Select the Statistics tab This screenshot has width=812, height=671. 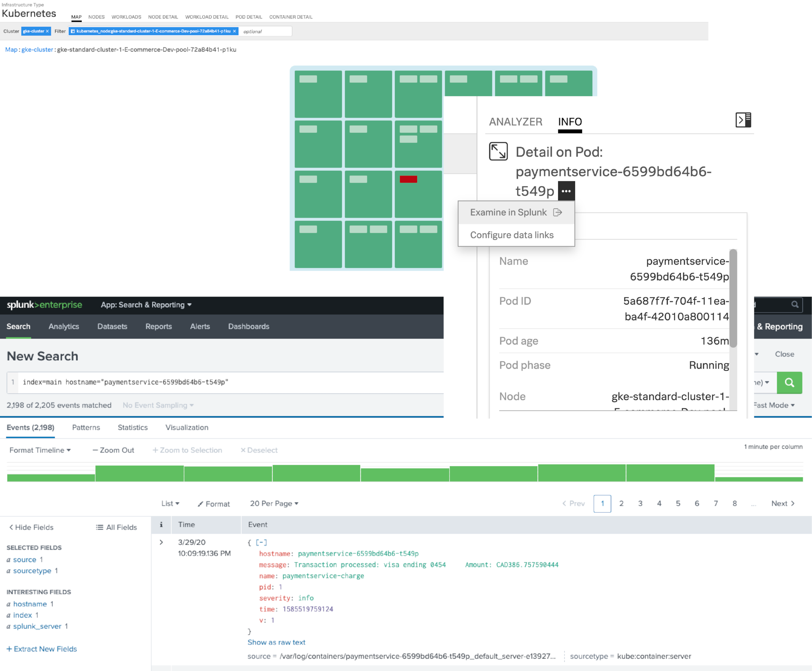coord(132,428)
